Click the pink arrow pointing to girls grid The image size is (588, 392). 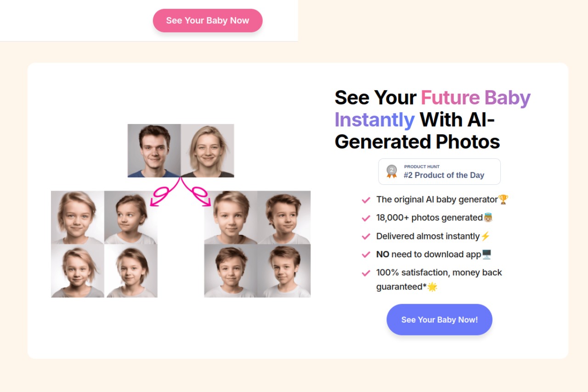point(164,193)
